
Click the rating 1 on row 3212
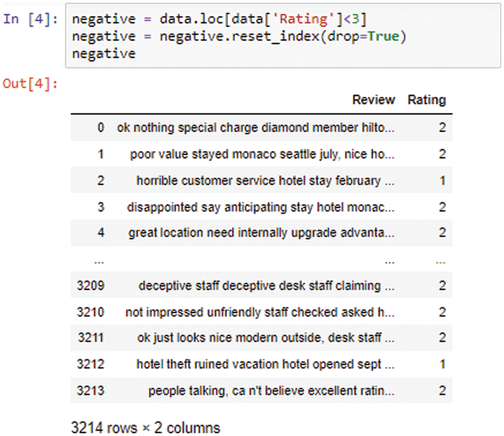click(442, 365)
